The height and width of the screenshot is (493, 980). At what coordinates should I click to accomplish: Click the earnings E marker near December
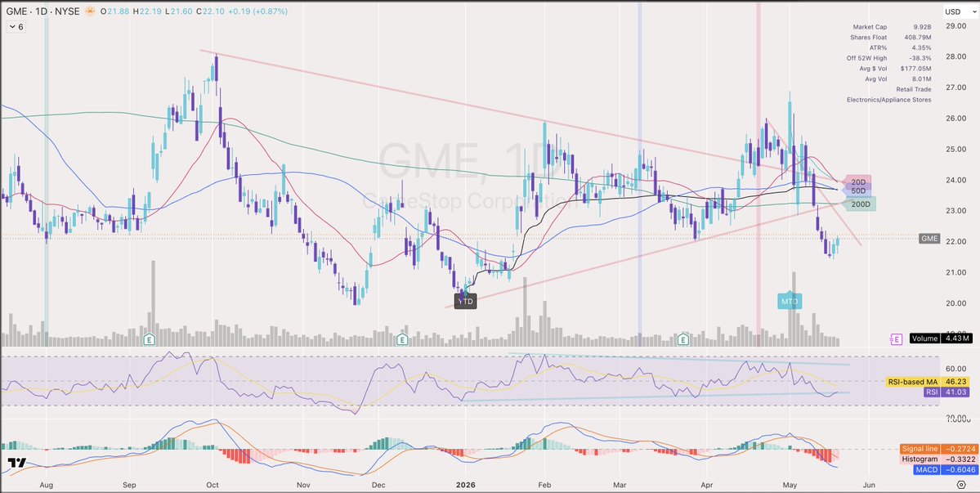click(402, 339)
